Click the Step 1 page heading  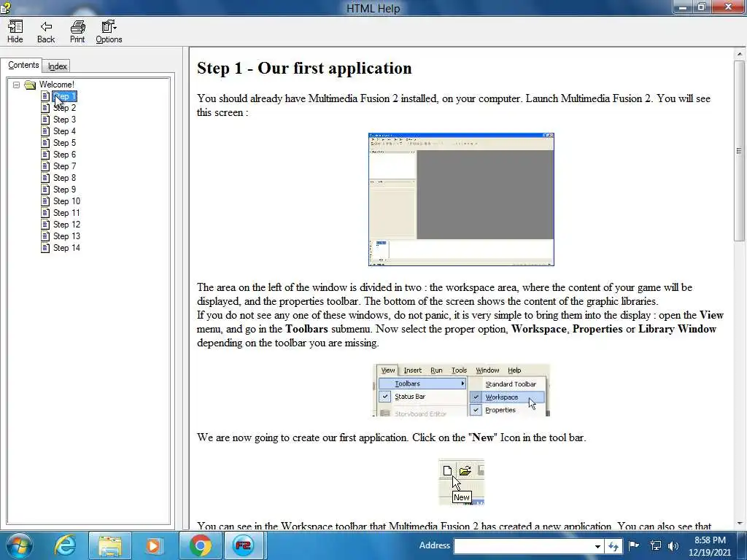click(304, 68)
